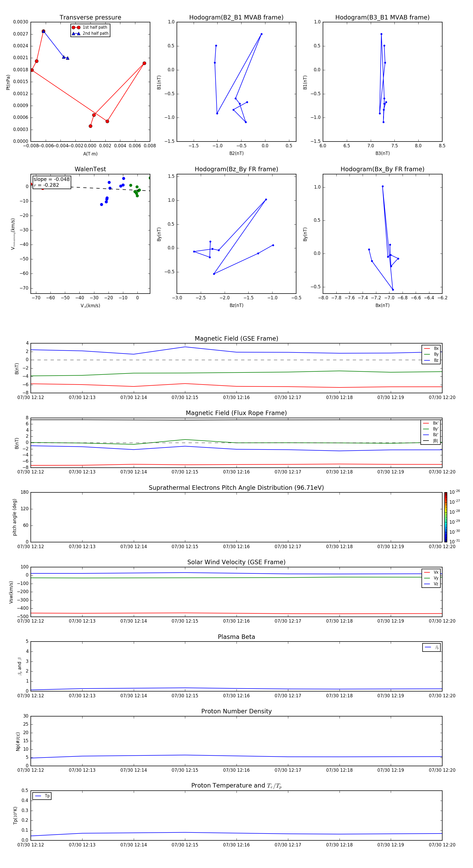
Task: Click the 'Hodogram(B2_B1 MVAB frame)' title
Action: [x=236, y=18]
